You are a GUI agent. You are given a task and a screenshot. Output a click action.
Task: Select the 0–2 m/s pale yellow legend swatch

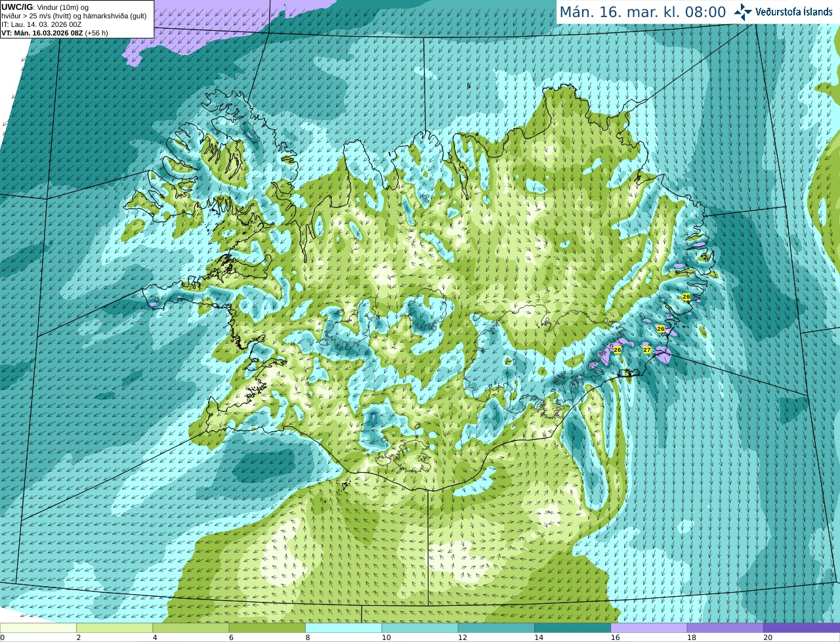[38, 628]
